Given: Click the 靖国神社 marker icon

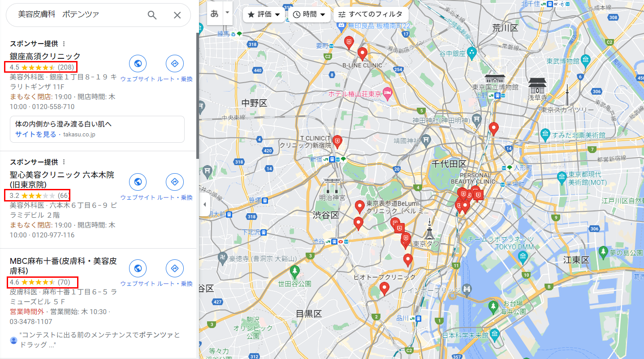Looking at the screenshot, I should point(426,140).
